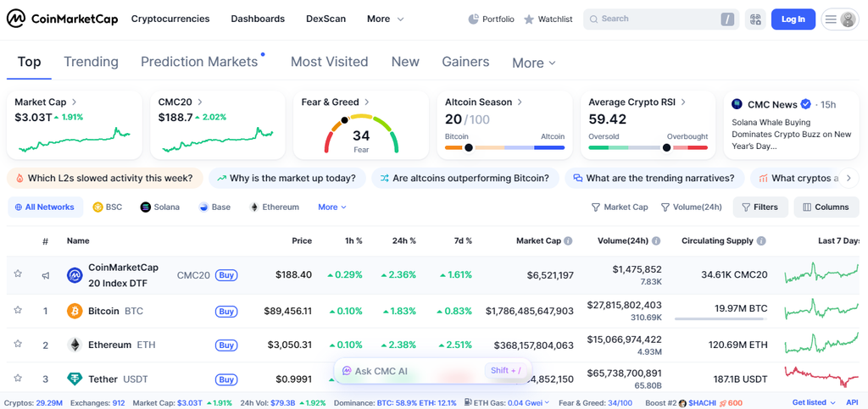Click the Ask CMC AI input bar
The image size is (868, 409).
pos(433,371)
